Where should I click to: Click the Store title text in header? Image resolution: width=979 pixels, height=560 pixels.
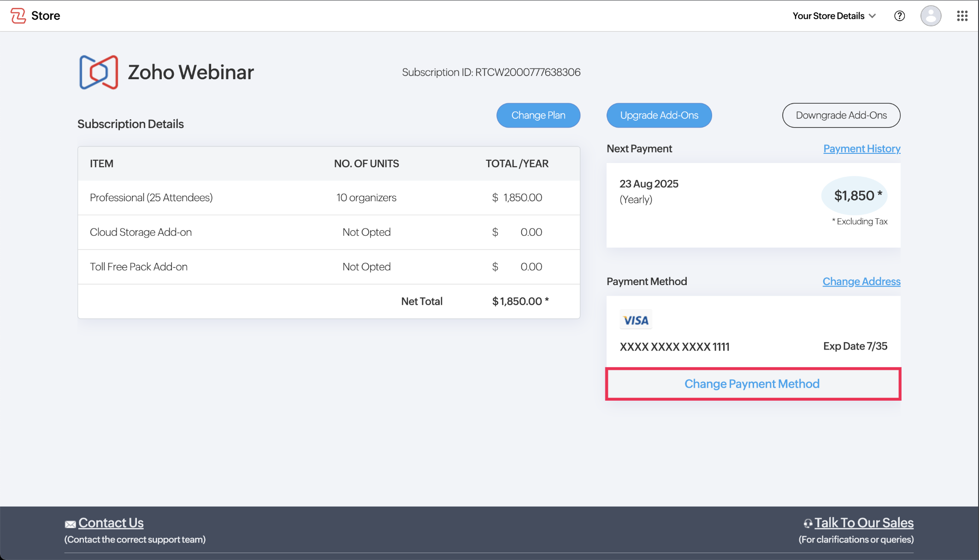[46, 16]
